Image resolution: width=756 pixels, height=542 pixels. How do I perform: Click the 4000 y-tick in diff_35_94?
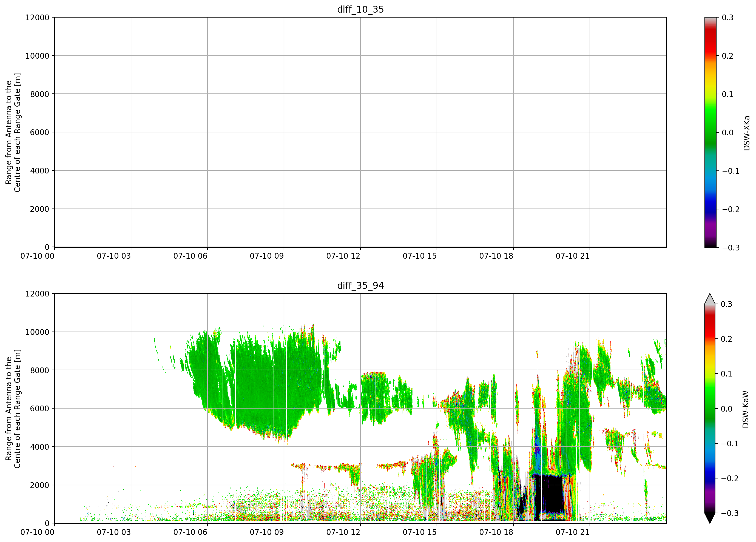[x=40, y=447]
